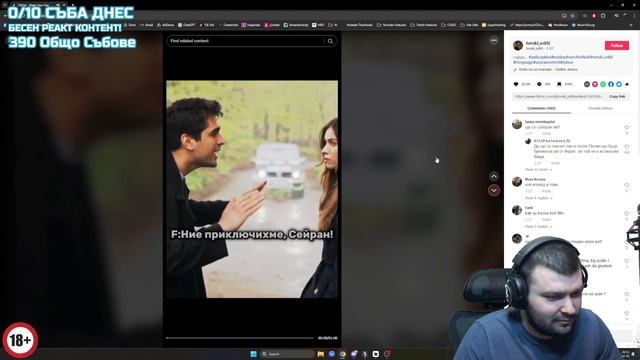
Task: Seek on the video progress bar
Action: click(x=240, y=338)
